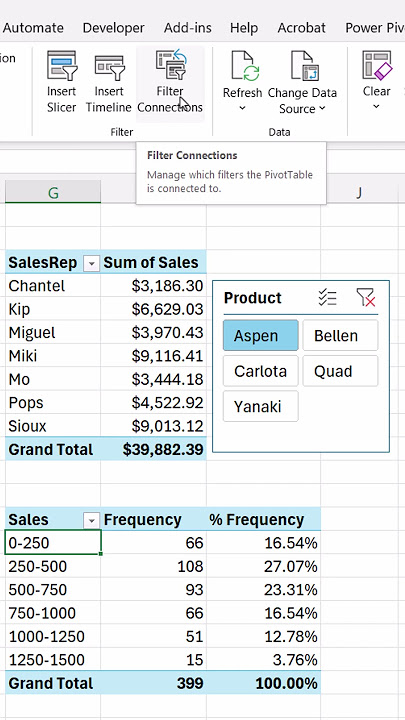Toggle multi-select in Product slicer
405x720 pixels.
[327, 298]
